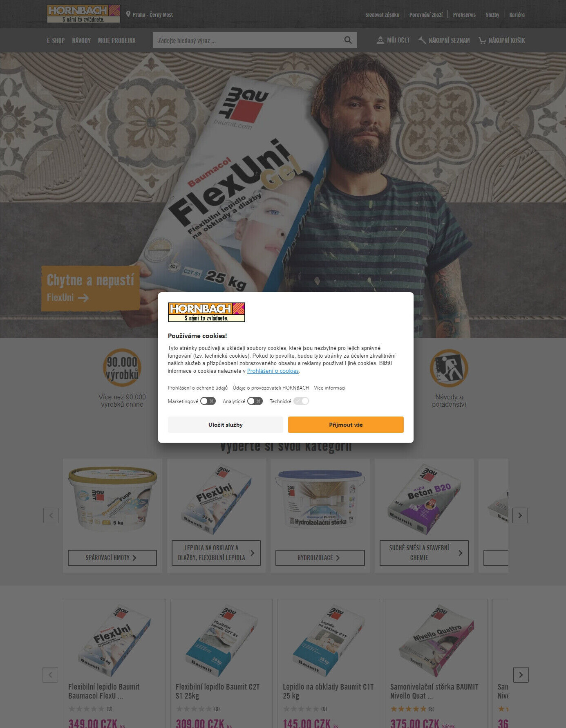566x728 pixels.
Task: Enable the Marketingové cookies toggle
Action: point(208,401)
